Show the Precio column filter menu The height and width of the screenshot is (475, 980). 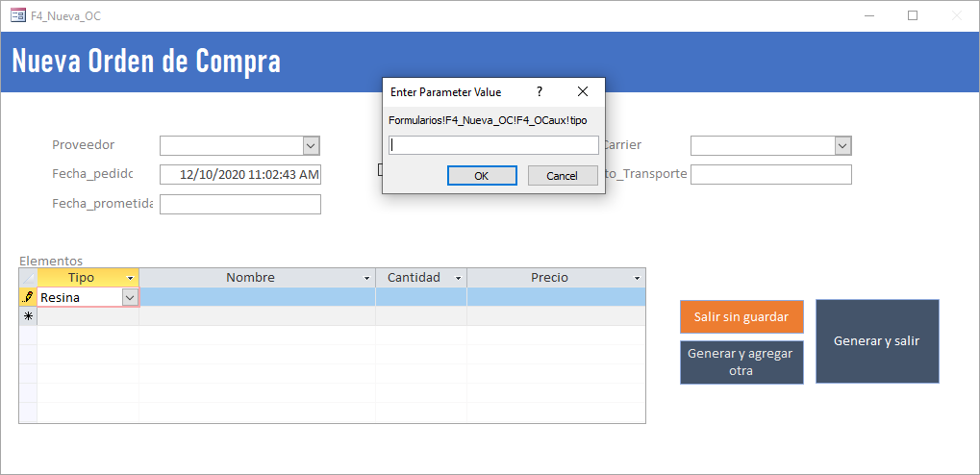pyautogui.click(x=637, y=279)
